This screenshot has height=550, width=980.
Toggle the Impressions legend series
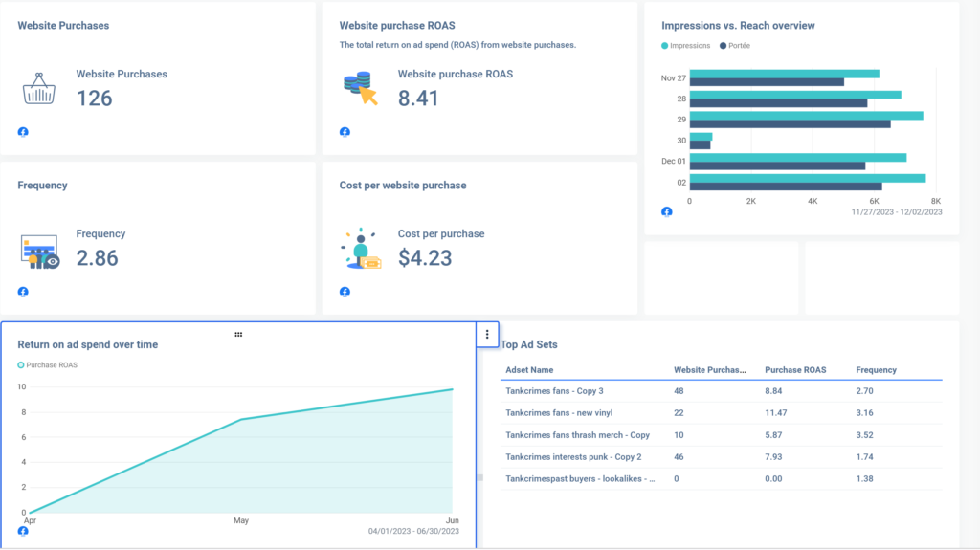tap(689, 45)
